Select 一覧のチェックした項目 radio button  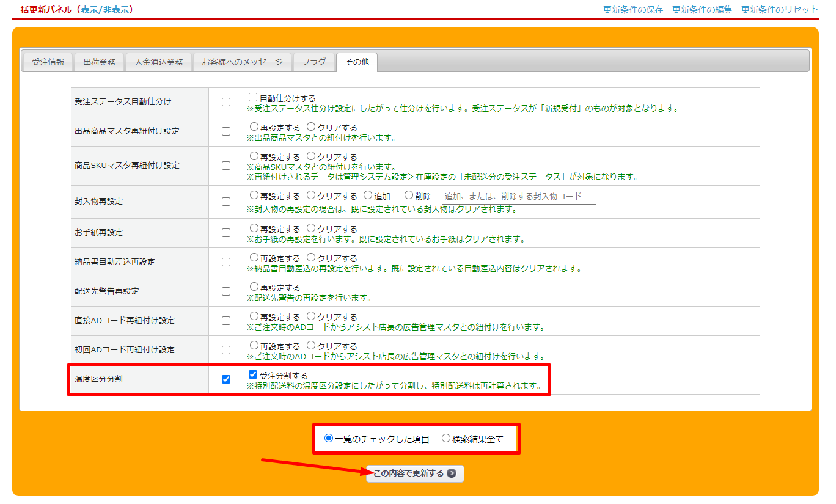click(329, 439)
